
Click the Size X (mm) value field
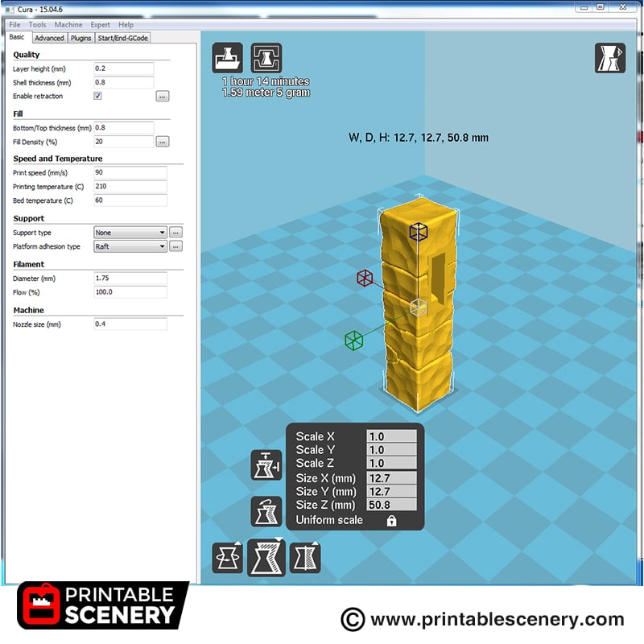[391, 478]
